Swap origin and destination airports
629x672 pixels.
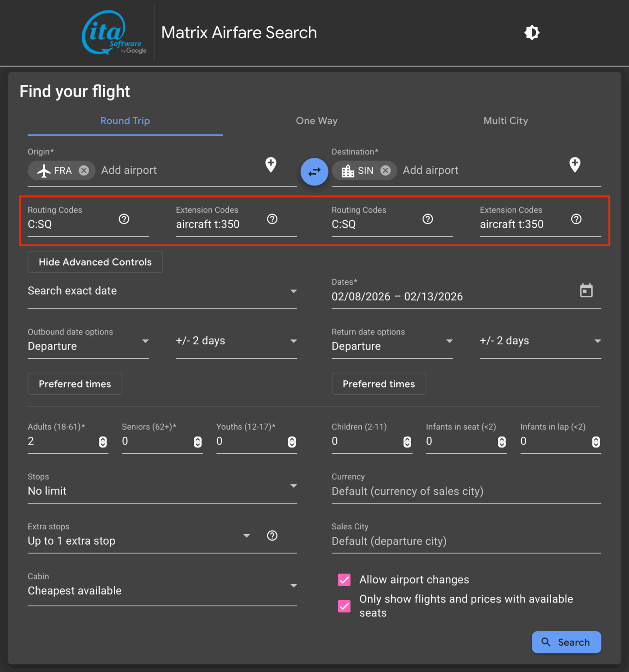tap(314, 171)
